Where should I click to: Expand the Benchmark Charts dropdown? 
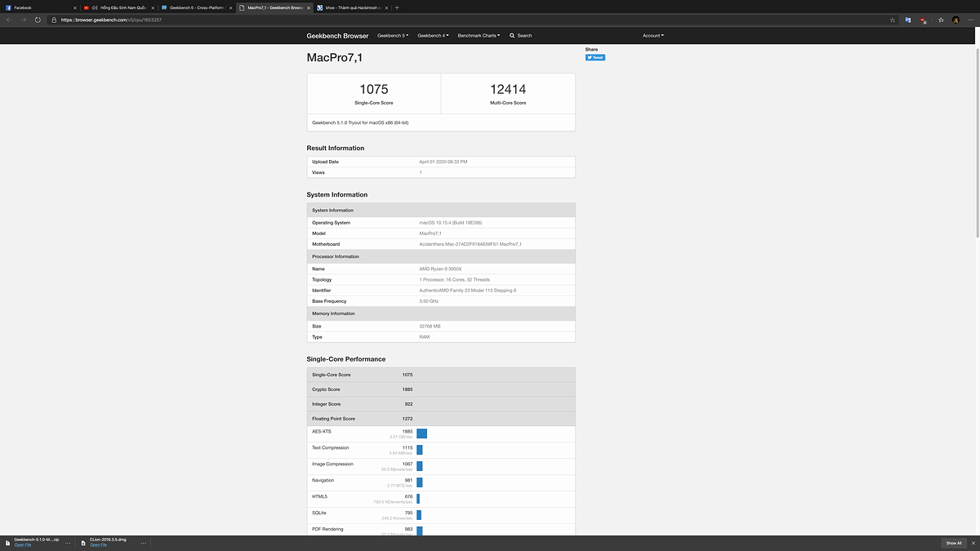479,35
